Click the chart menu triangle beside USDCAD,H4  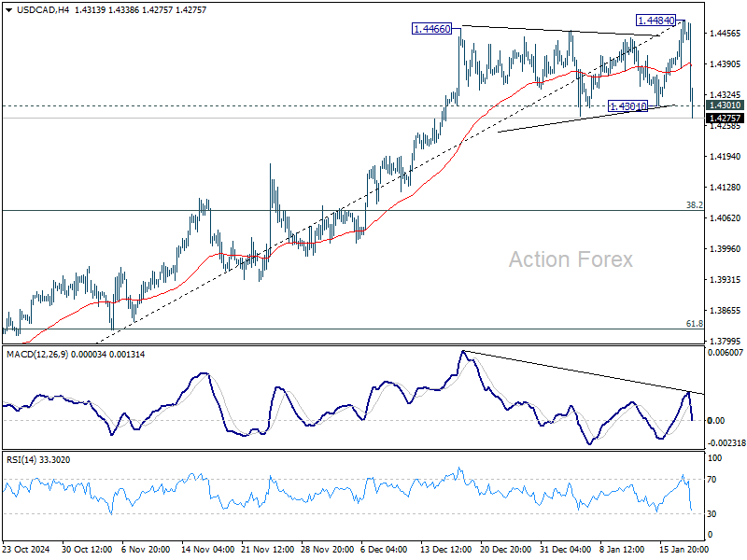coord(8,10)
